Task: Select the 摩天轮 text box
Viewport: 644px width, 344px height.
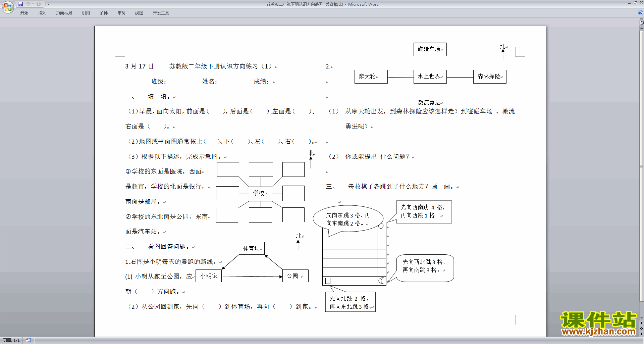Action: pyautogui.click(x=371, y=77)
